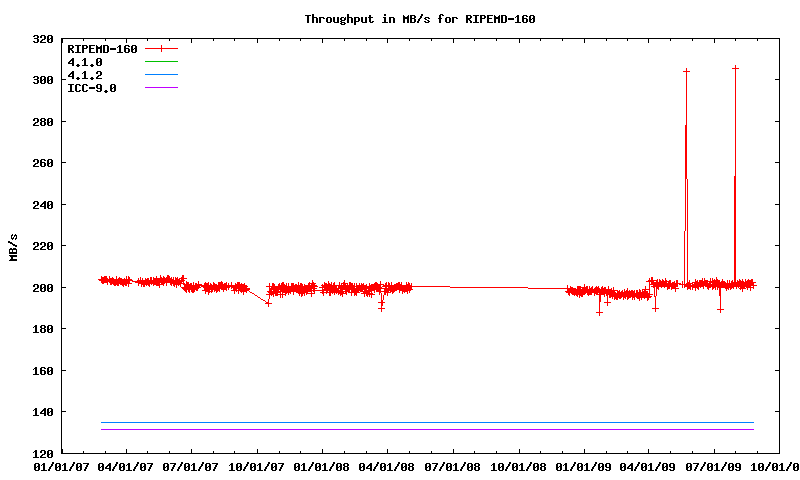Click the 320 tick on the y-axis
The image size is (800, 480).
click(x=43, y=39)
